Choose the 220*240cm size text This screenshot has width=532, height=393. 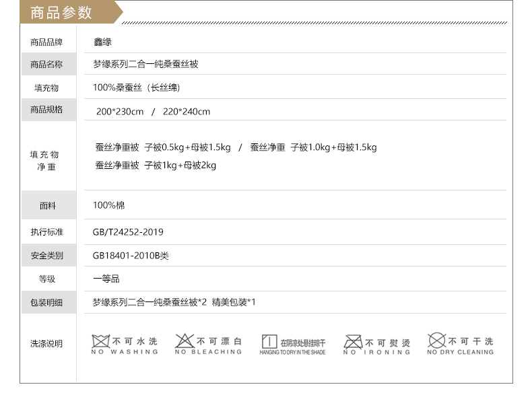tap(187, 112)
